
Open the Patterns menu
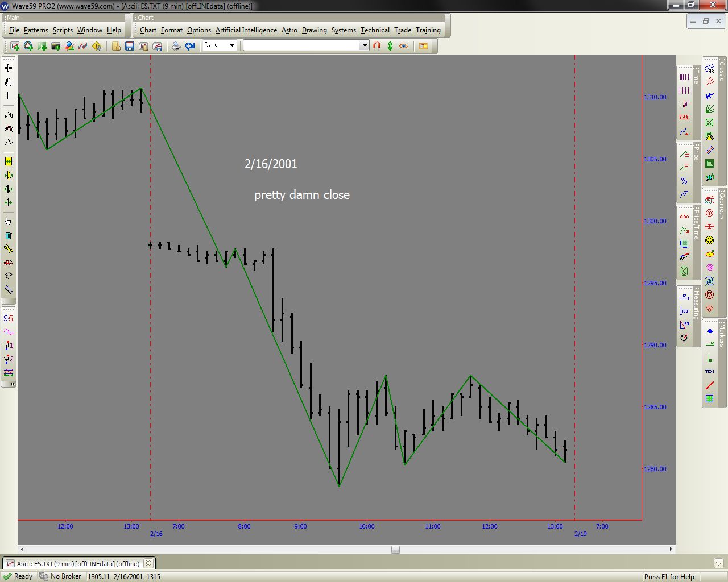[x=36, y=30]
